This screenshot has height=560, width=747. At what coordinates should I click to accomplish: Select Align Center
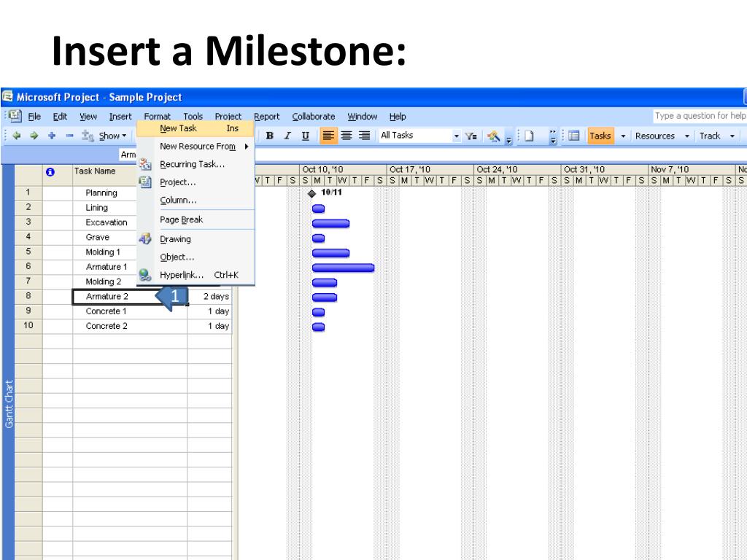coord(347,136)
